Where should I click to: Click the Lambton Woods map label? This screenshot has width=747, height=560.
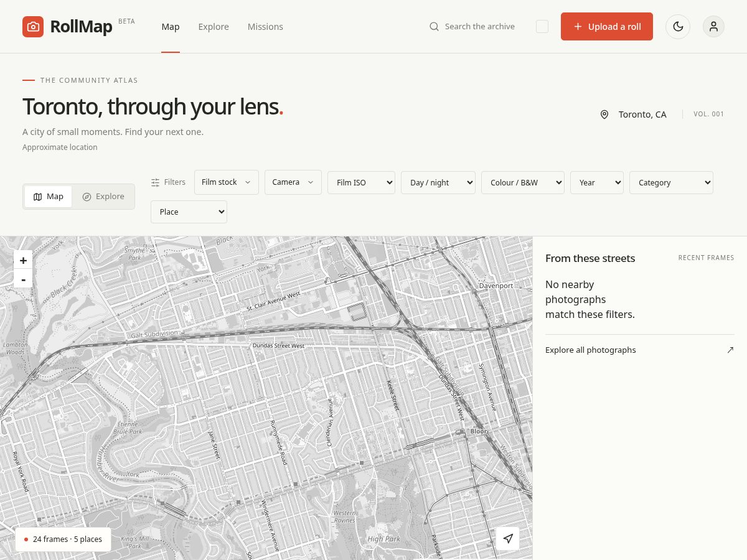(x=15, y=348)
